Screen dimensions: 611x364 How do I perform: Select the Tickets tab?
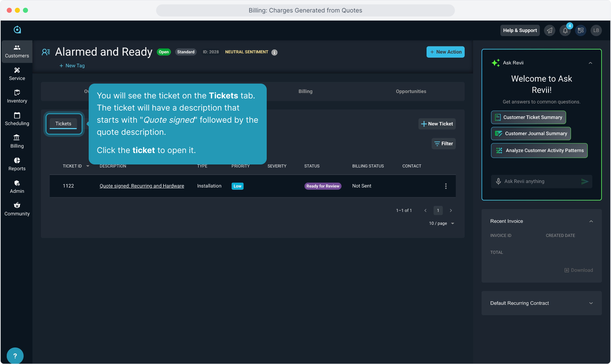[x=63, y=124]
